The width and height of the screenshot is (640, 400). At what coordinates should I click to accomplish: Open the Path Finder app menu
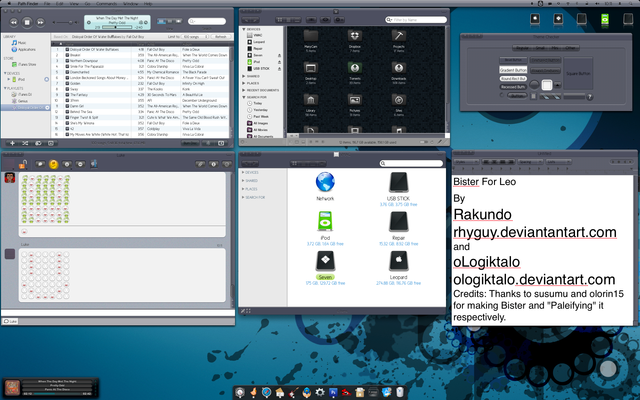(28, 3)
